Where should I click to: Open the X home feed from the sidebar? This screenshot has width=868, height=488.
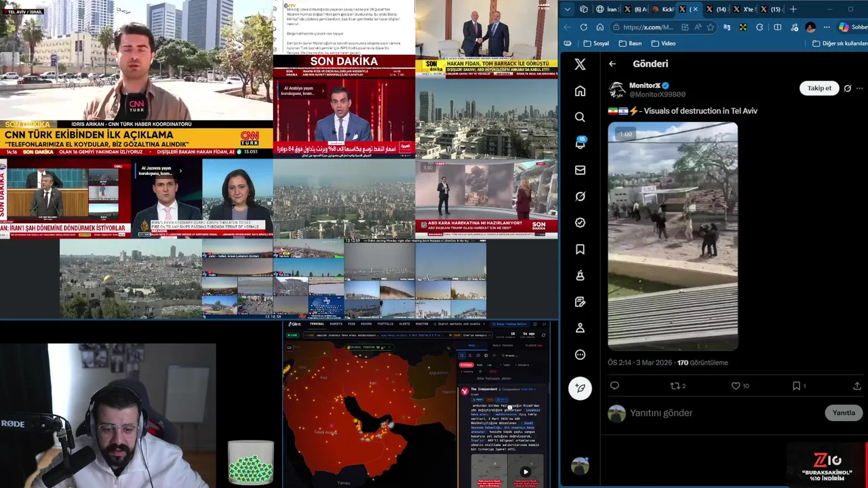580,91
